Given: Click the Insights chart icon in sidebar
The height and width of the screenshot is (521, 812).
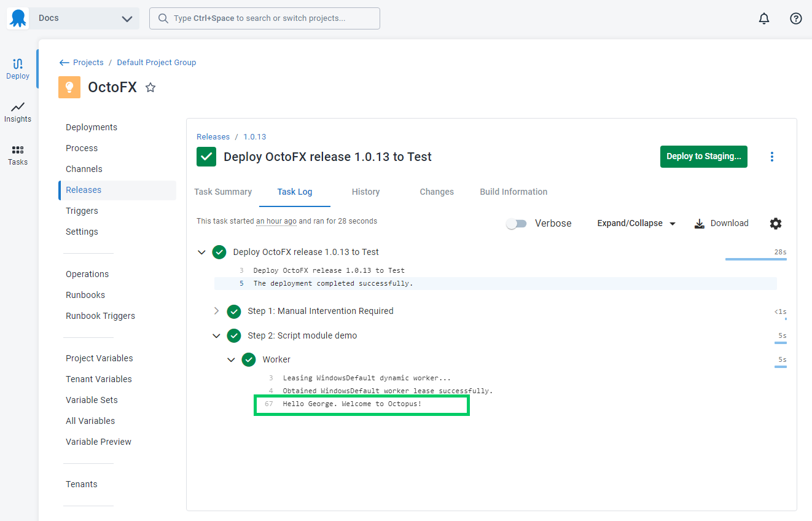Looking at the screenshot, I should tap(18, 107).
